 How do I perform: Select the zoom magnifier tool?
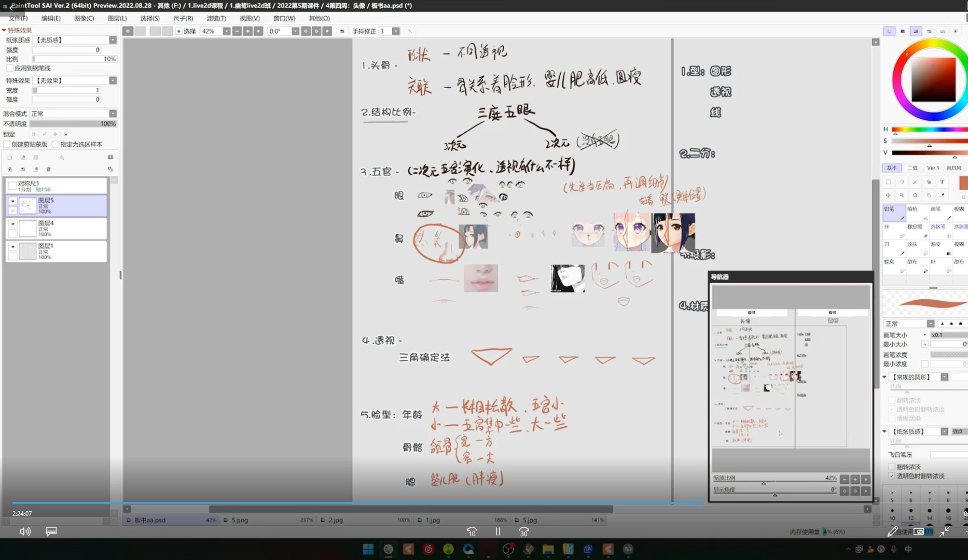click(902, 195)
